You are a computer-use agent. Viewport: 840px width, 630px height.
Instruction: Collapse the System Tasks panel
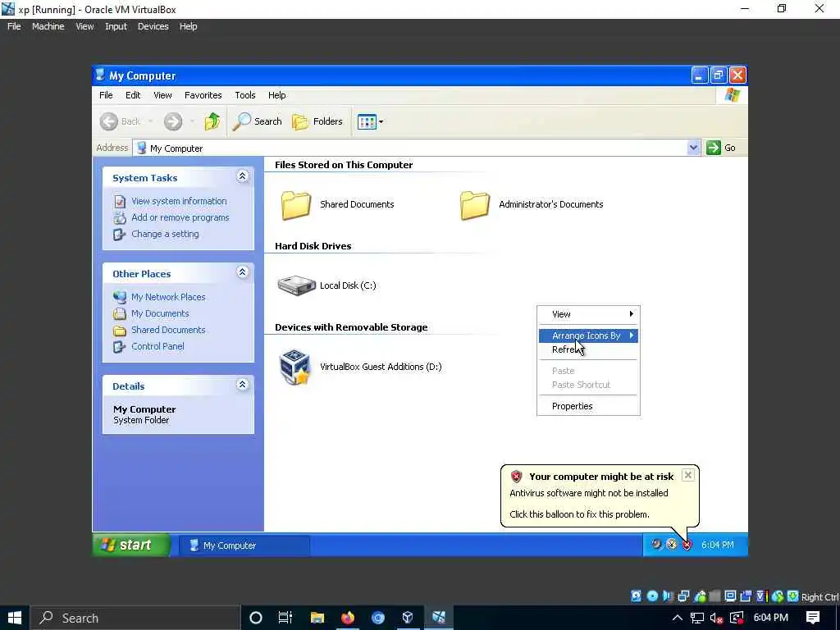[x=242, y=176]
